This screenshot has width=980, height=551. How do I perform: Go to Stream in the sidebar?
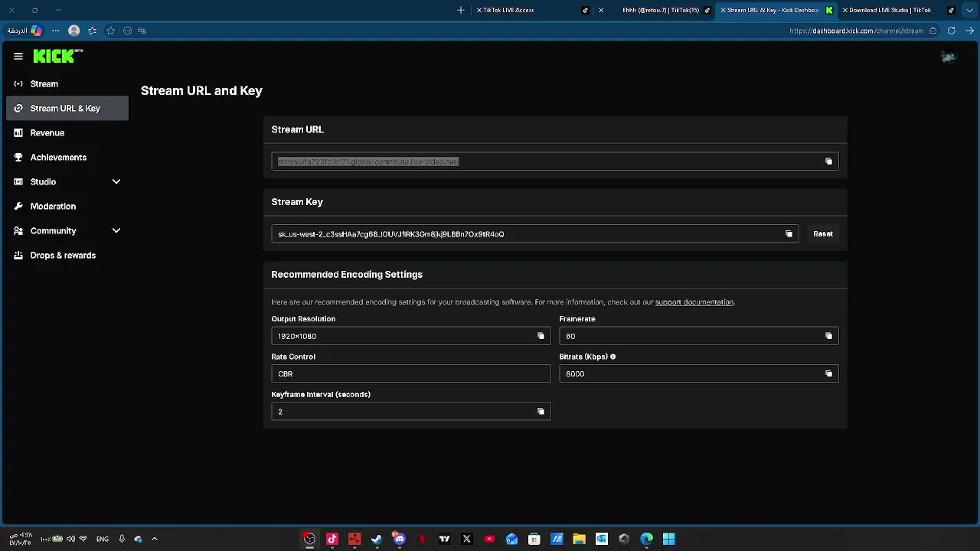67,83
